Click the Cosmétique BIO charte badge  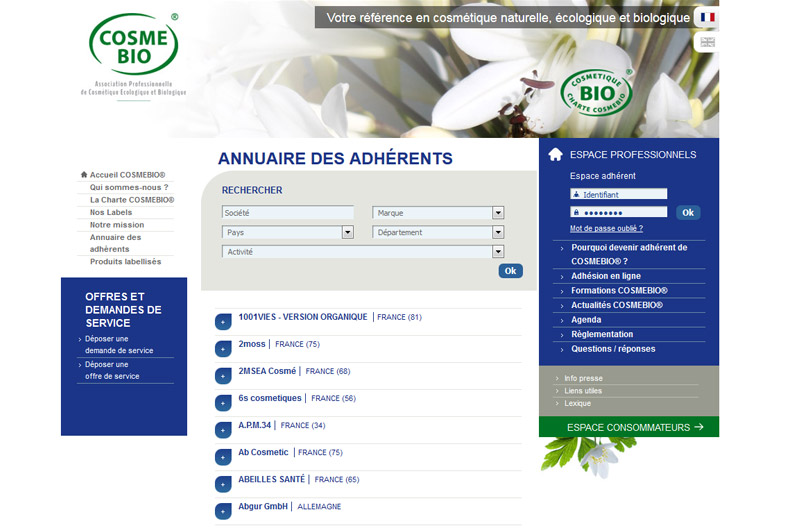pos(597,93)
